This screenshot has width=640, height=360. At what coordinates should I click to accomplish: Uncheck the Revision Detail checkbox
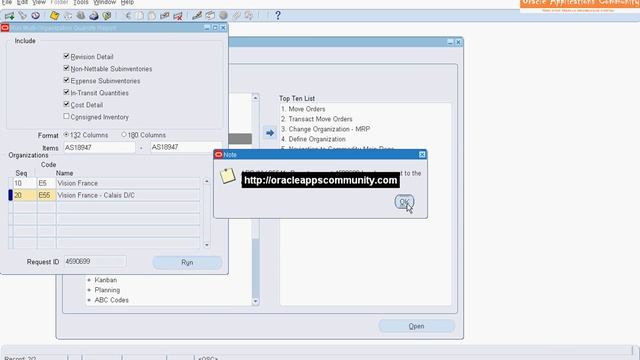pyautogui.click(x=67, y=56)
